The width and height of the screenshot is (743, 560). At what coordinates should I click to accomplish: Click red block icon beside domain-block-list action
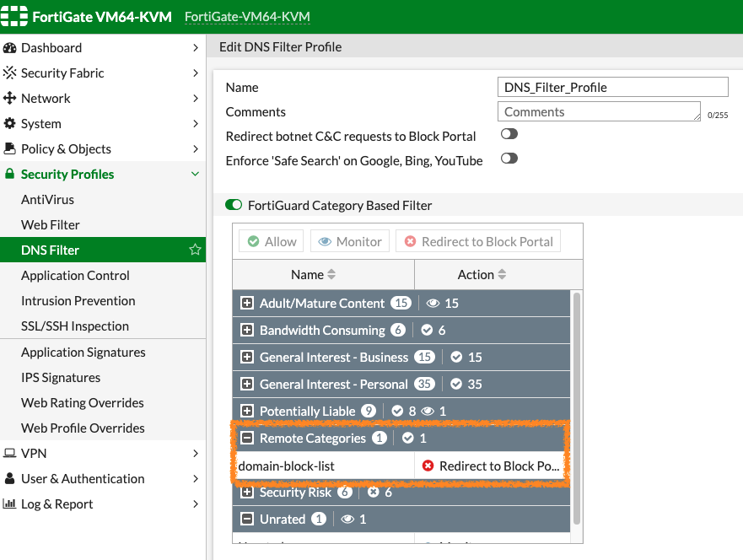click(x=428, y=466)
